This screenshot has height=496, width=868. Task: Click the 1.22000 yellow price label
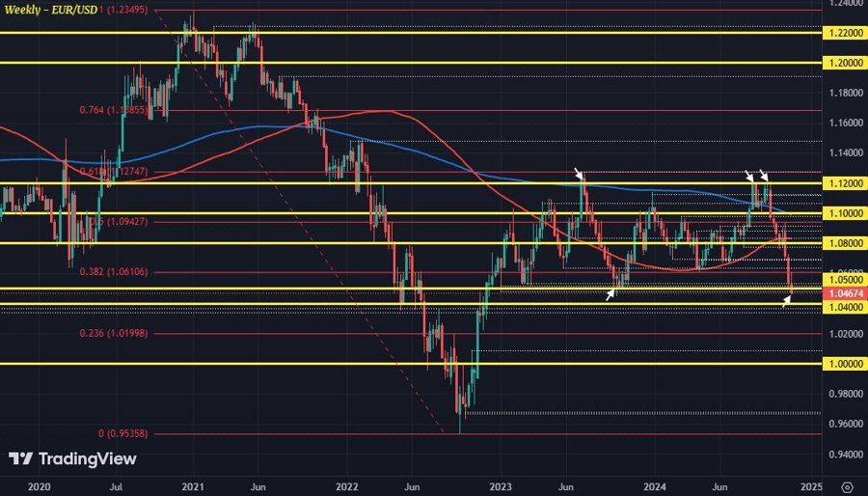tap(845, 33)
